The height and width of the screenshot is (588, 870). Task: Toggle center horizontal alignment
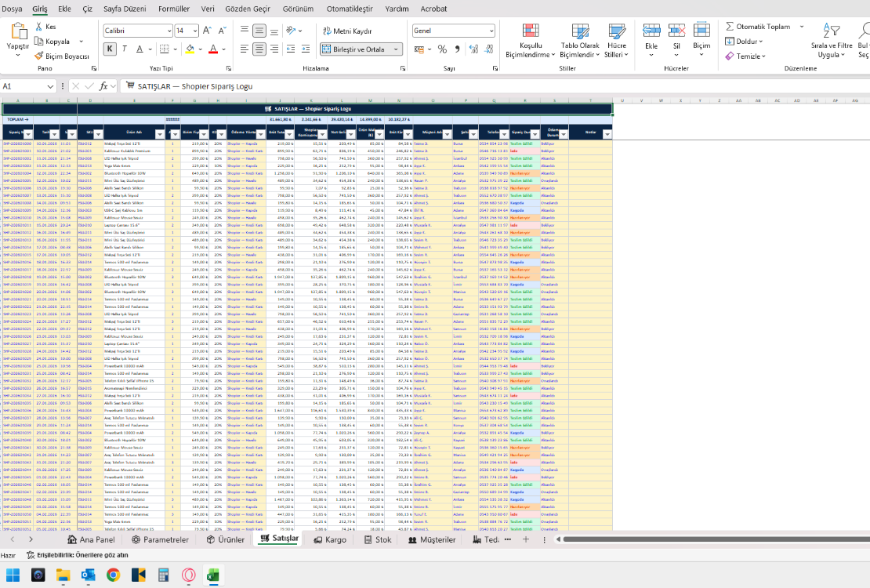click(259, 49)
